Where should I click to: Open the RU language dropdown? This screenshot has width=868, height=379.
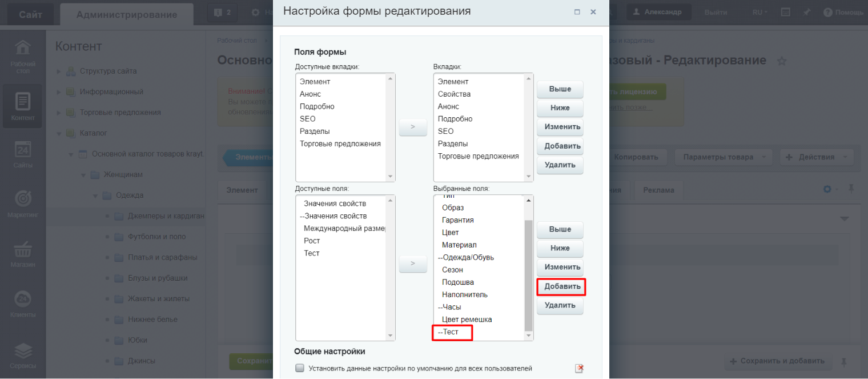click(x=759, y=12)
